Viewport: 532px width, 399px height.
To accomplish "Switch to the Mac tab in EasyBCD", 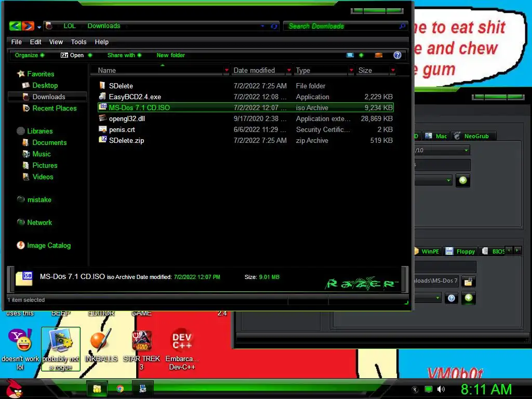I will point(436,136).
